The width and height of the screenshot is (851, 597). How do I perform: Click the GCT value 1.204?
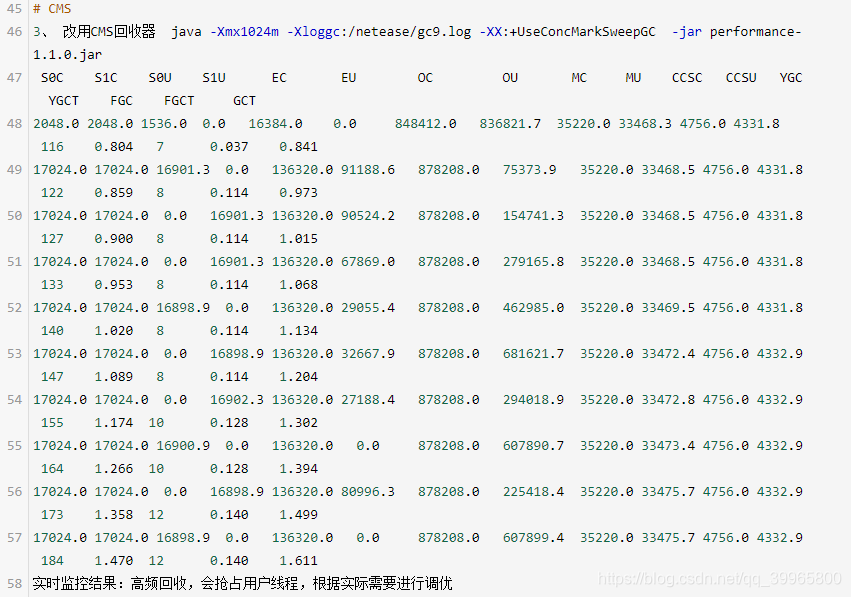point(299,377)
